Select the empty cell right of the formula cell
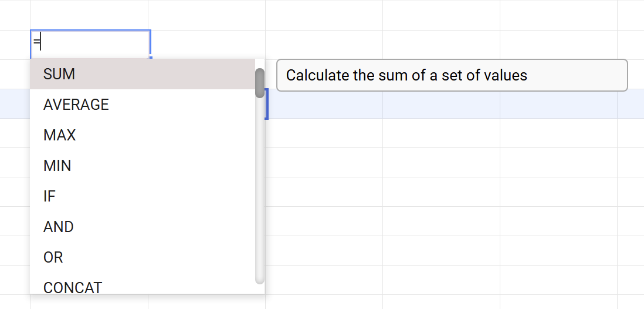 click(x=206, y=45)
